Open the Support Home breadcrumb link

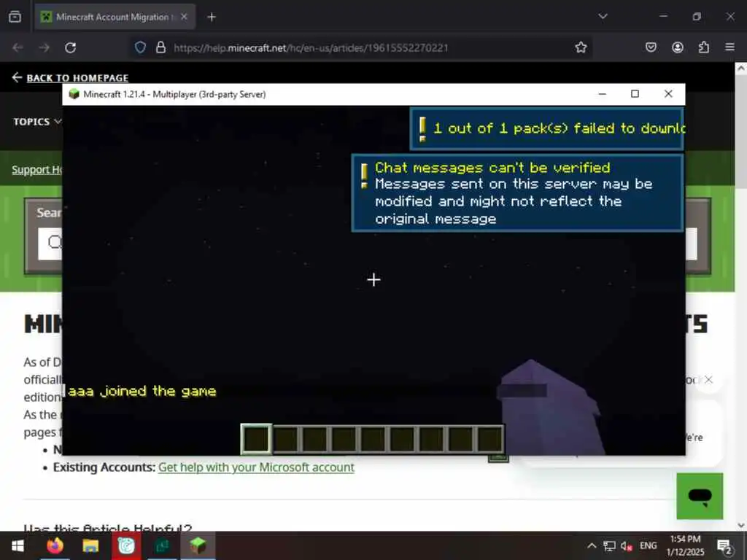[37, 169]
